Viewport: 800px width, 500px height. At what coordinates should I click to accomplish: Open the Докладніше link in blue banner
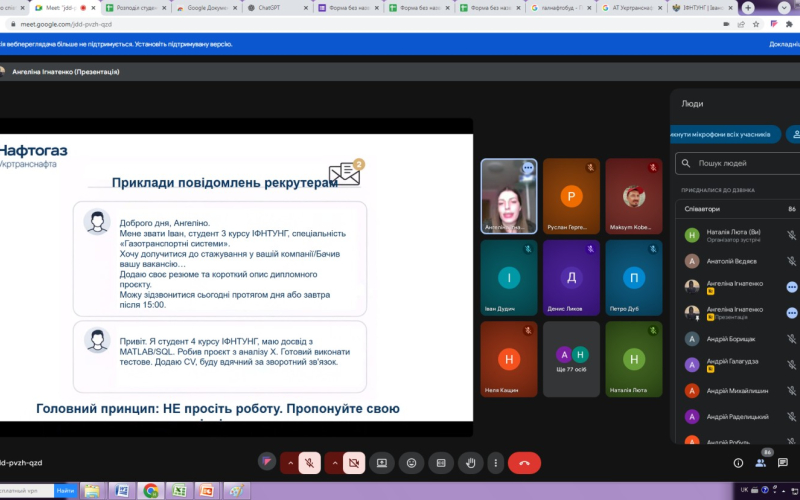tap(784, 44)
